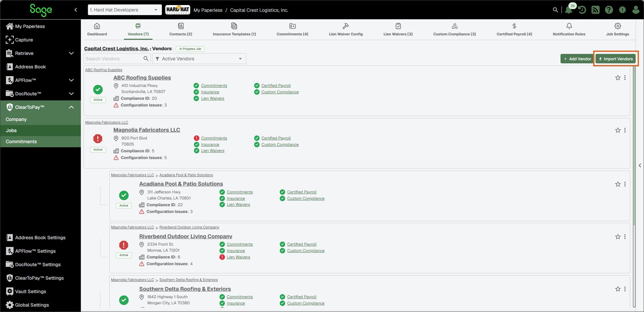Open the user profile icon
This screenshot has height=312, width=644.
click(x=636, y=10)
